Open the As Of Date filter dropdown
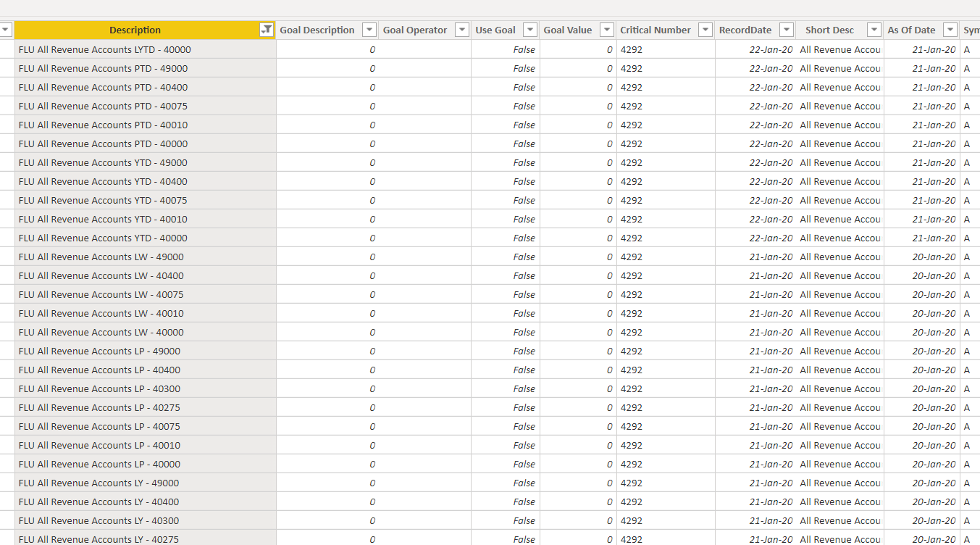The height and width of the screenshot is (545, 980). tap(950, 30)
